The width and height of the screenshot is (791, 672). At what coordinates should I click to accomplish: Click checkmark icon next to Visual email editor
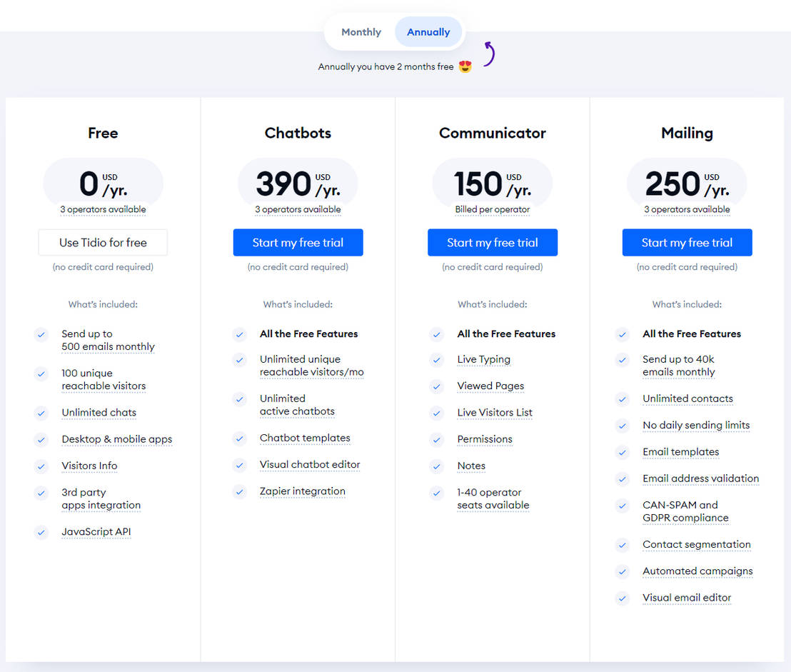623,598
